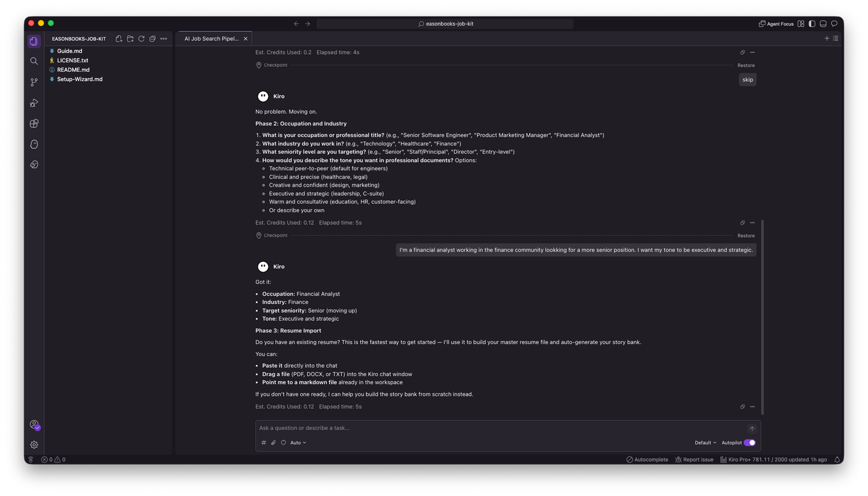Send the chat message with arrow button
The image size is (868, 496).
pos(751,429)
